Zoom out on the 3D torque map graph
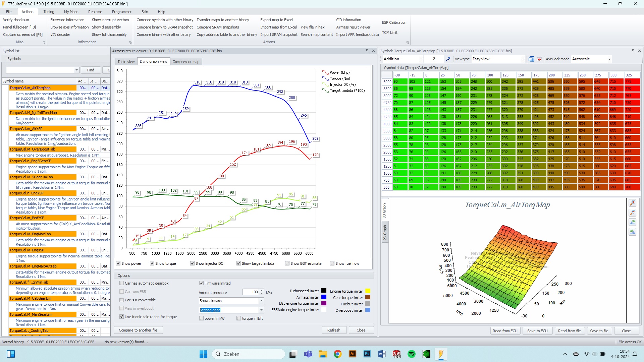The width and height of the screenshot is (644, 362). [x=632, y=213]
